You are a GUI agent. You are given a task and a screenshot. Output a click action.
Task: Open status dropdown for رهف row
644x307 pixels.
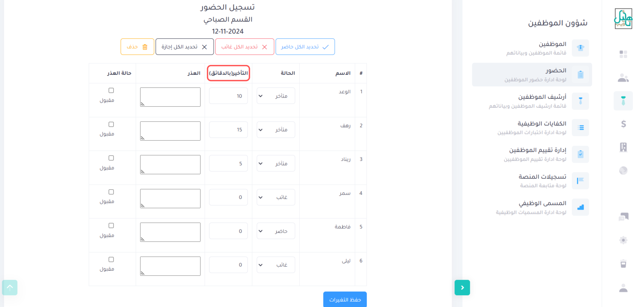[276, 130]
